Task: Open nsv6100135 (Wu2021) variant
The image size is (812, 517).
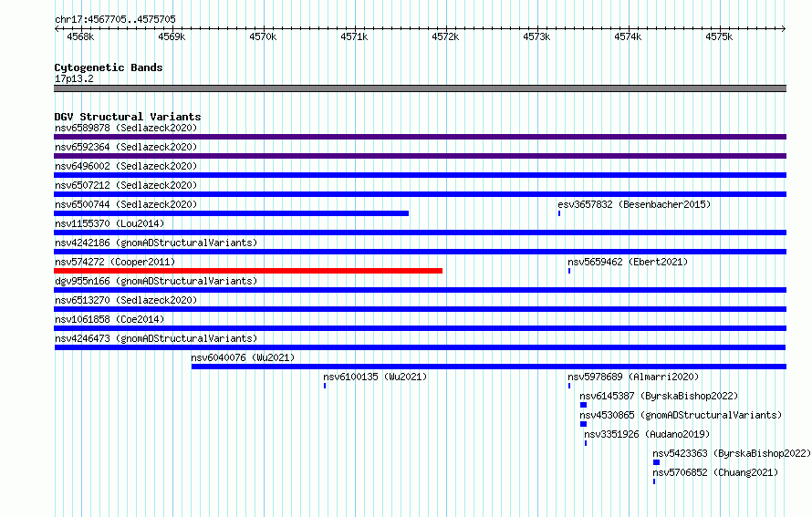Action: [375, 377]
